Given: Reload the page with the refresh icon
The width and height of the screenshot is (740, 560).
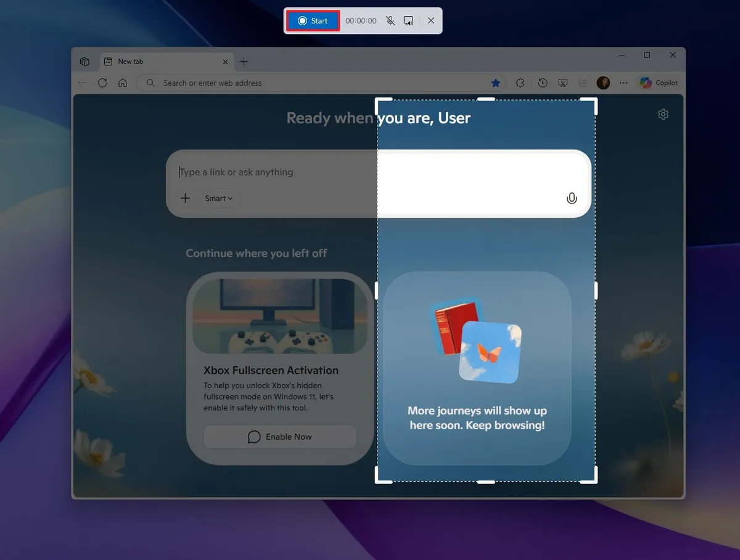Looking at the screenshot, I should [102, 83].
